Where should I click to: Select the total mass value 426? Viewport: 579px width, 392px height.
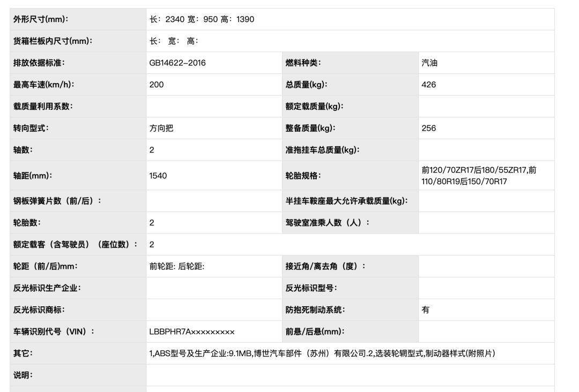coord(426,85)
